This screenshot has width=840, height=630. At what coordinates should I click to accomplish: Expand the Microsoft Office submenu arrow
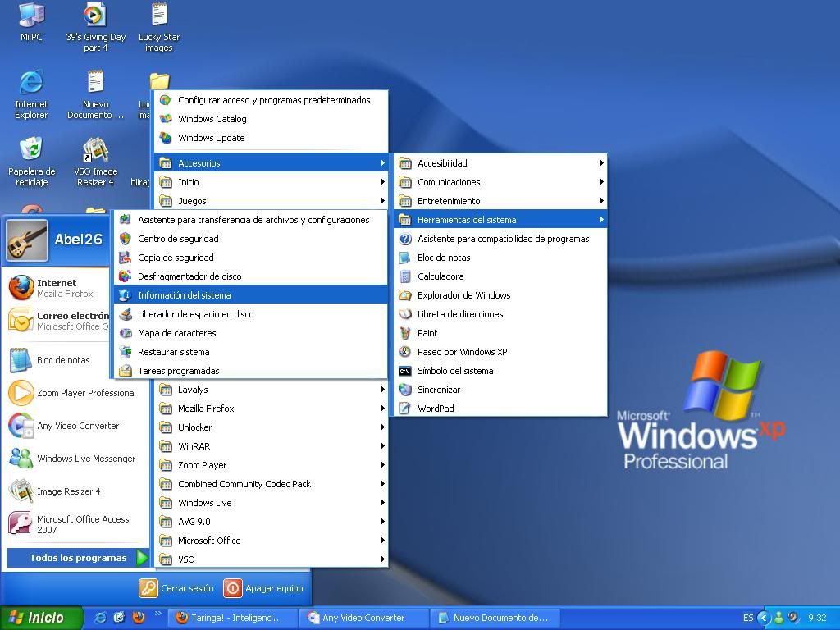point(382,541)
